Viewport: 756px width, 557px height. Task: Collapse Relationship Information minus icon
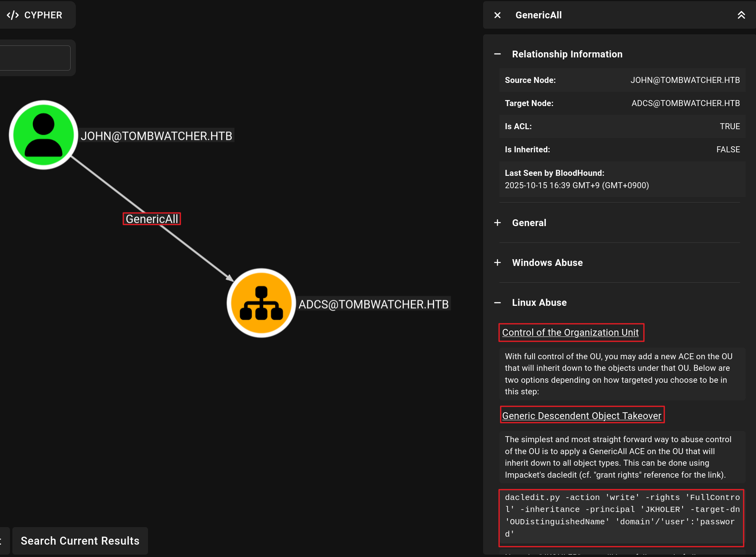497,54
